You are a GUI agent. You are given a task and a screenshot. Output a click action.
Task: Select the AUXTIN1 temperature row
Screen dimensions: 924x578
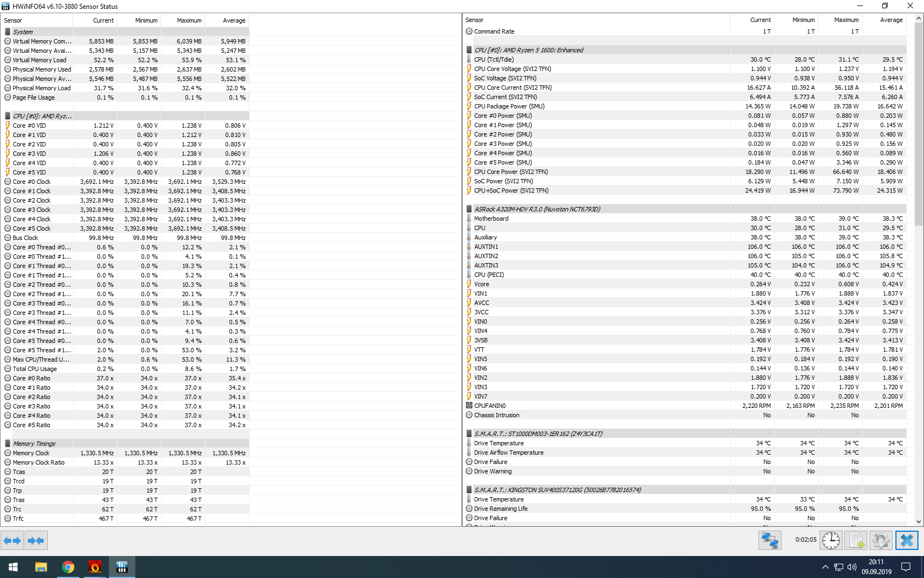[685, 247]
